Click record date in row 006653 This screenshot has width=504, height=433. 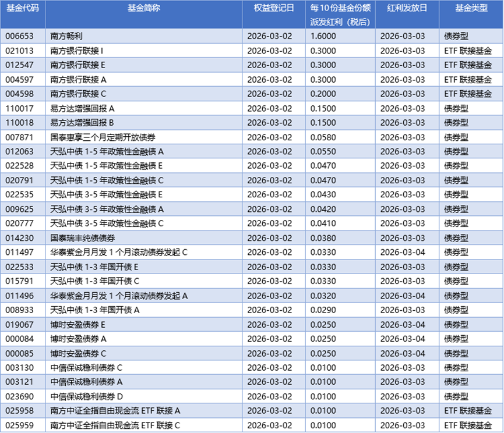269,36
